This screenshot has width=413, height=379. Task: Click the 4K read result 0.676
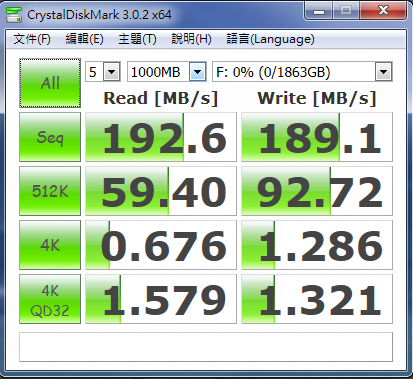[161, 245]
